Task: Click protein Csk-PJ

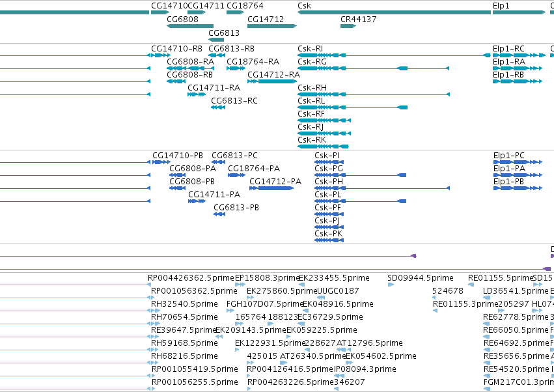Action: 329,228
